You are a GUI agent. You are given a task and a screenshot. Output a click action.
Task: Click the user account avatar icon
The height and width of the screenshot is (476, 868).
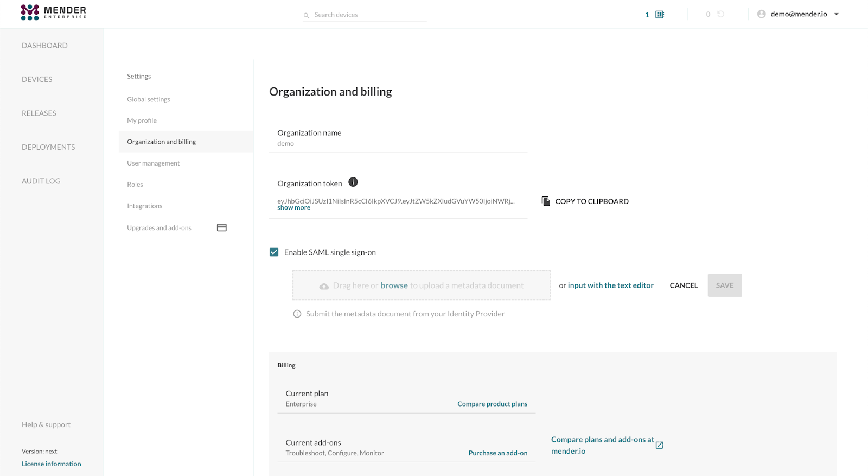pyautogui.click(x=761, y=14)
